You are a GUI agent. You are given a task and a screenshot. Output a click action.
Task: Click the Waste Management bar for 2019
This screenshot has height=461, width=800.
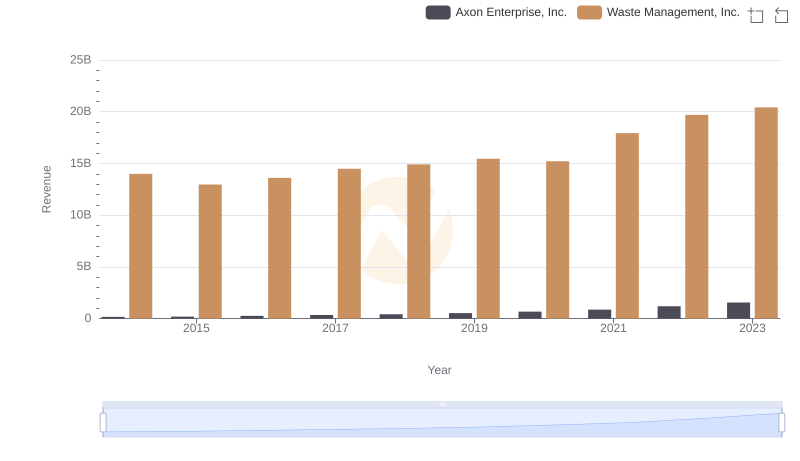pyautogui.click(x=488, y=239)
